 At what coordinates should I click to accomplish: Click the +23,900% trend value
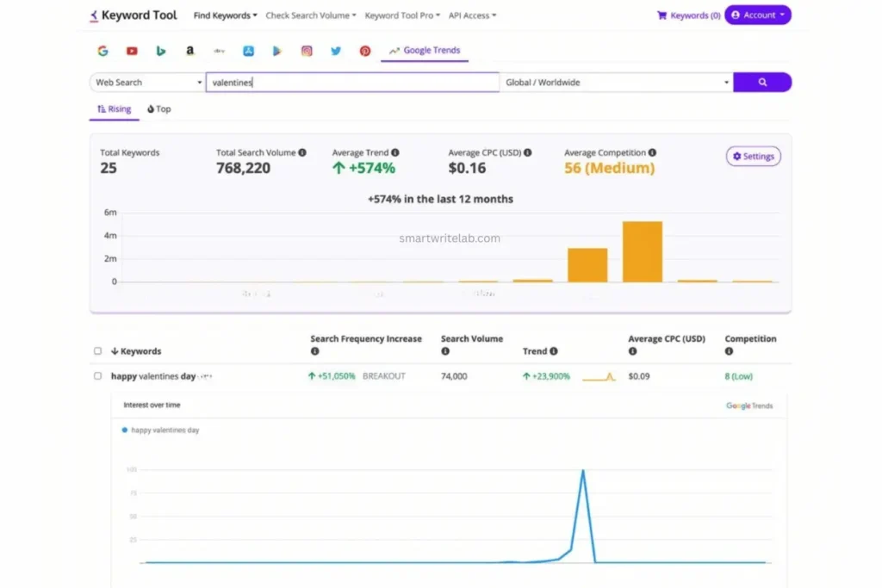(x=546, y=376)
